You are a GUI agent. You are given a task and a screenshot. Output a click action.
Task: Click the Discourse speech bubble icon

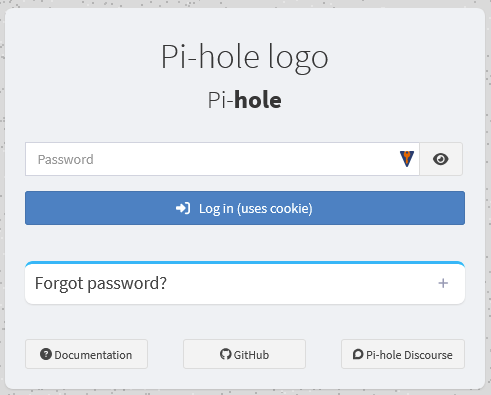[x=358, y=354]
